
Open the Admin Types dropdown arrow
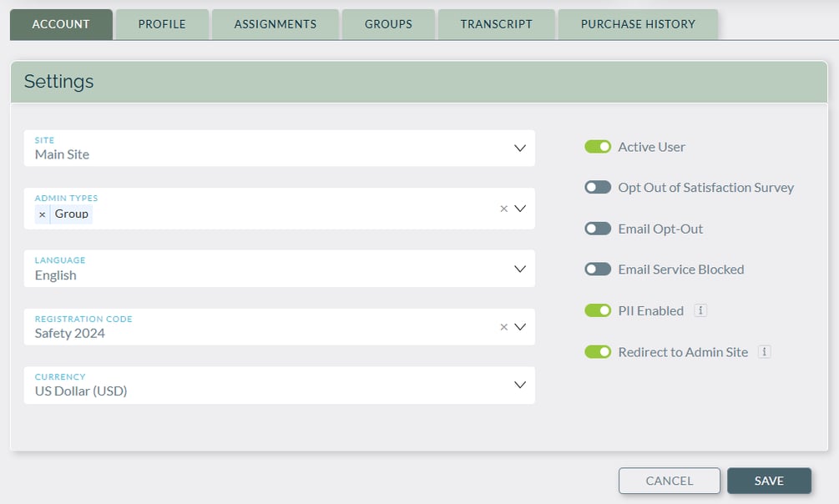(x=521, y=209)
